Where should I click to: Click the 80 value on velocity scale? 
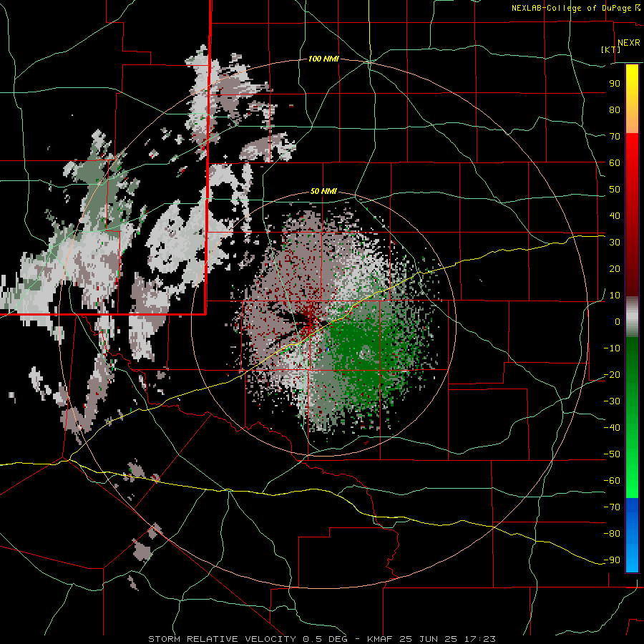pyautogui.click(x=615, y=109)
